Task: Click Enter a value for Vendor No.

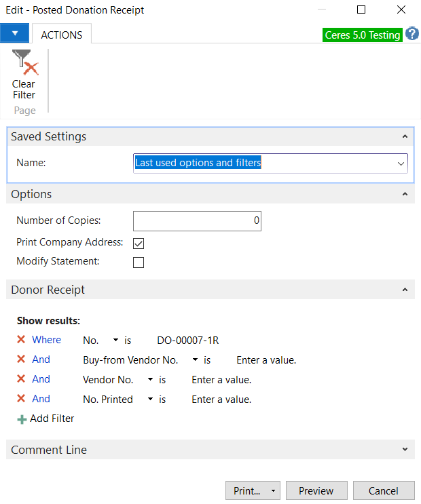Action: point(221,380)
